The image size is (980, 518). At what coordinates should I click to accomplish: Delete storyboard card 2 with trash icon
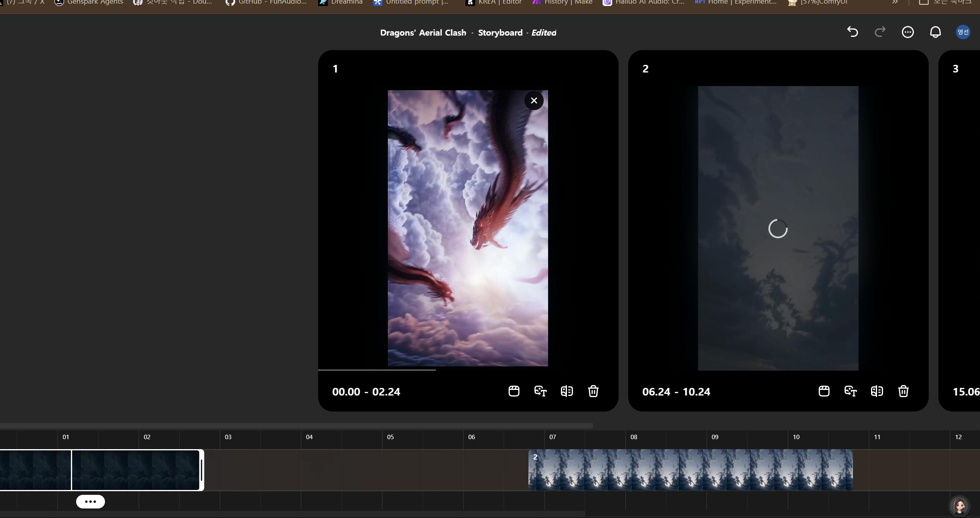pos(903,391)
